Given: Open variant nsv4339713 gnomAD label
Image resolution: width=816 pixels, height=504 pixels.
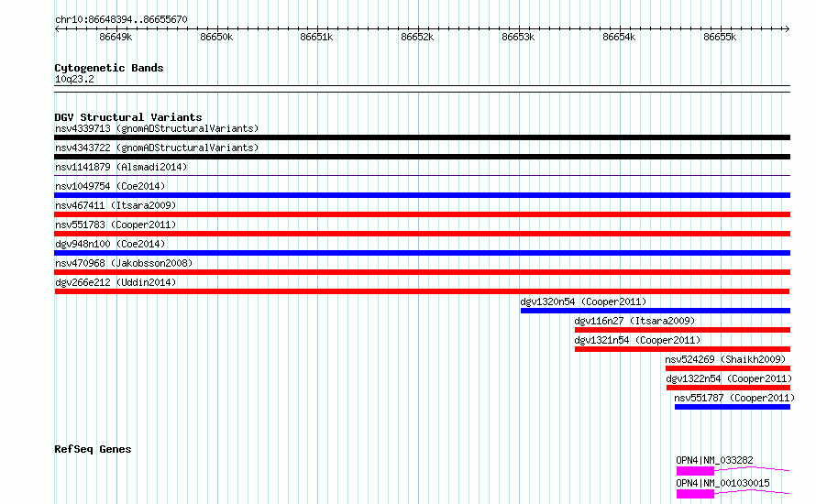Looking at the screenshot, I should coord(157,128).
